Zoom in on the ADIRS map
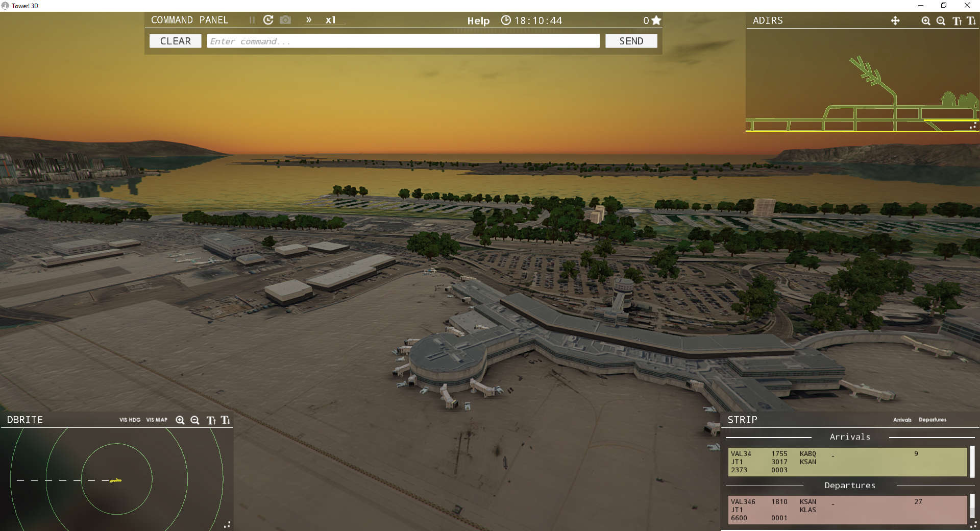The width and height of the screenshot is (980, 531). [925, 21]
